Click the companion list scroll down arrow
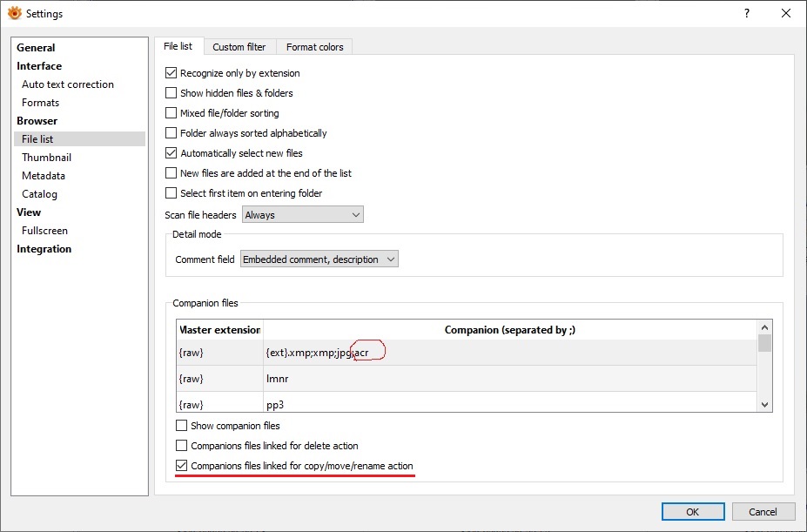The image size is (807, 532). coord(764,404)
